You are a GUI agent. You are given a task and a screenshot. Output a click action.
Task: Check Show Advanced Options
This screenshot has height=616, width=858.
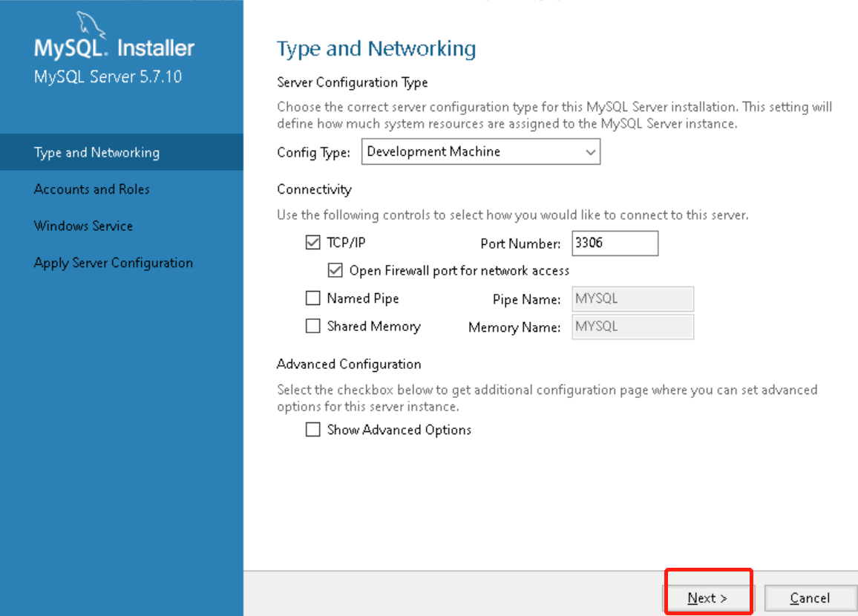[x=312, y=430]
